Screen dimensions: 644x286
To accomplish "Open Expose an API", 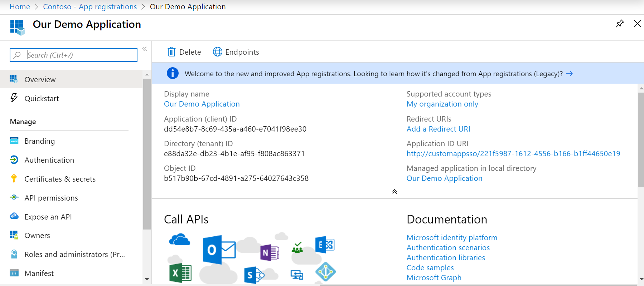I will click(x=71, y=217).
